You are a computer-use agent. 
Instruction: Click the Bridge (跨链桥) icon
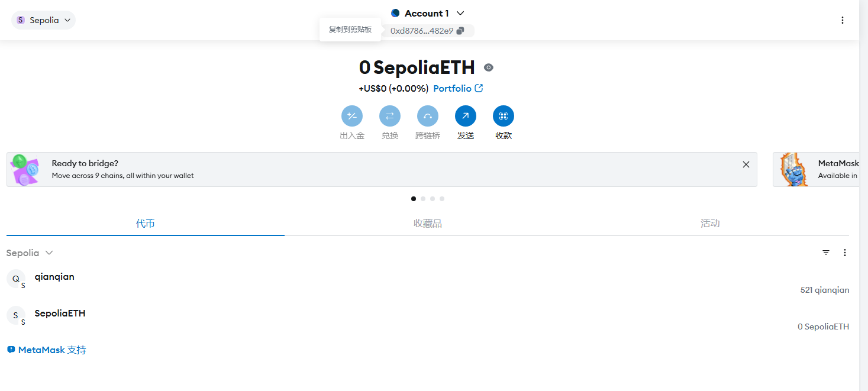pos(427,116)
